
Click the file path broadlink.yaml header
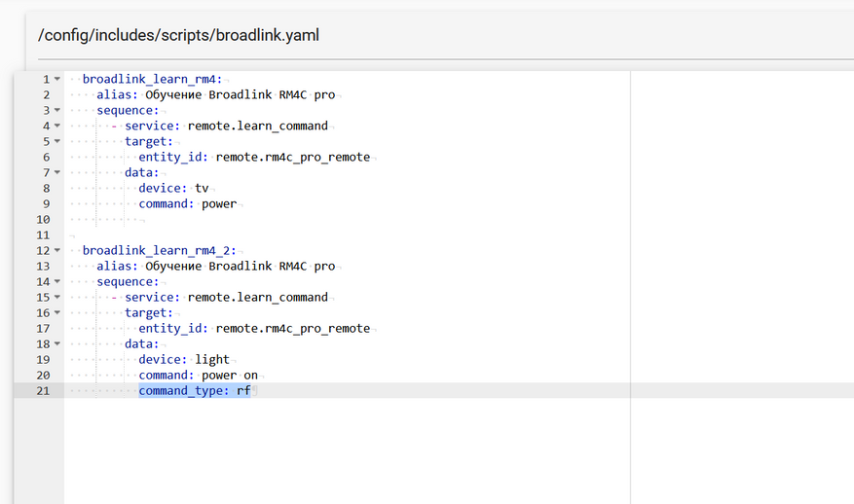178,35
